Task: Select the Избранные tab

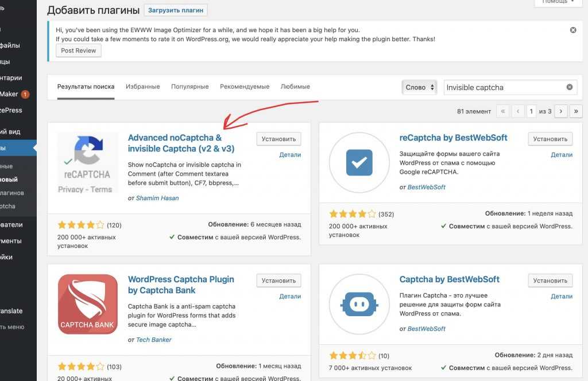Action: coord(142,87)
